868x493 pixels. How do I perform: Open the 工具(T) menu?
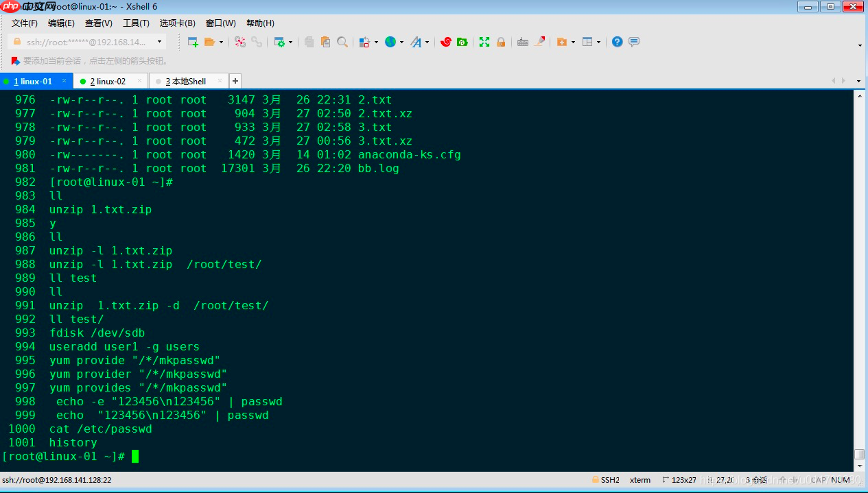click(136, 23)
